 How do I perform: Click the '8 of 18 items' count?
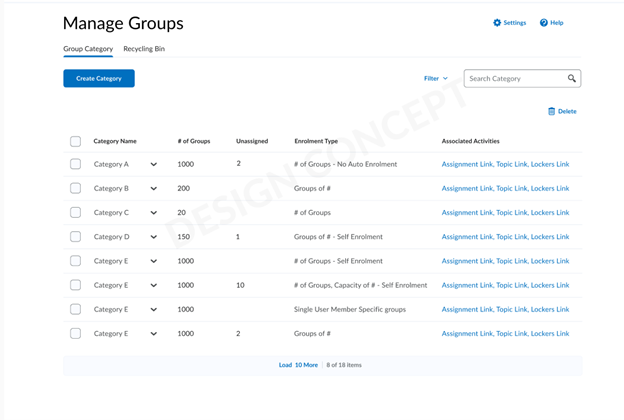pos(344,365)
